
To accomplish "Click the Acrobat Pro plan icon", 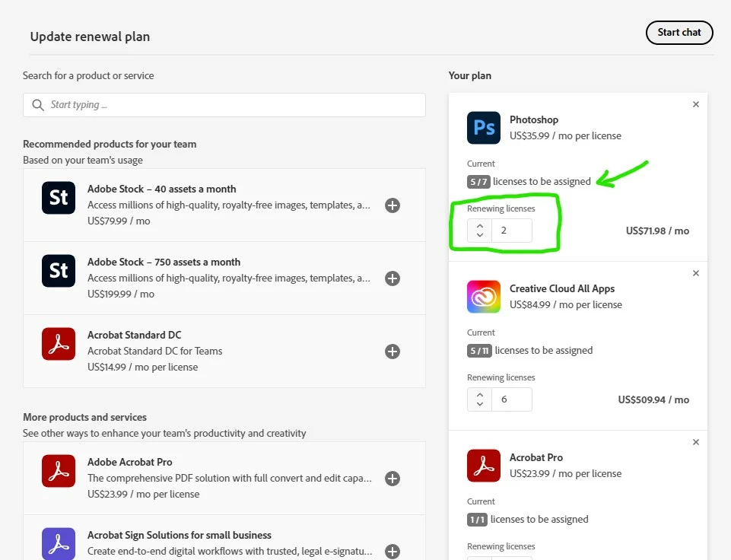I will [x=484, y=466].
